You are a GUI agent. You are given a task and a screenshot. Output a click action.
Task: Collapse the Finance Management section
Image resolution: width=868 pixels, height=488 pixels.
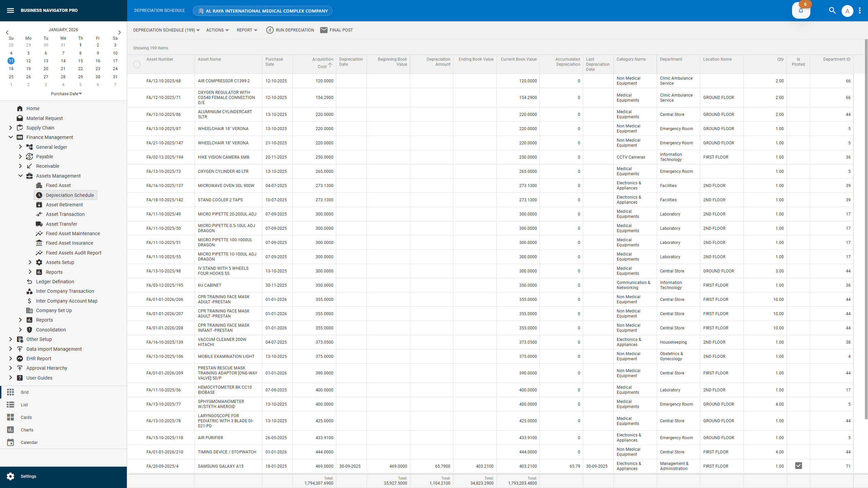[10, 137]
